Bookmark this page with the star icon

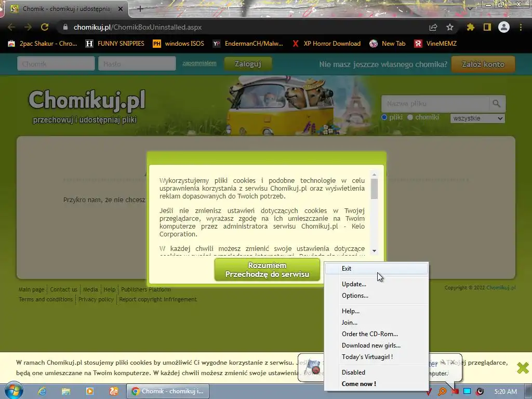point(450,27)
